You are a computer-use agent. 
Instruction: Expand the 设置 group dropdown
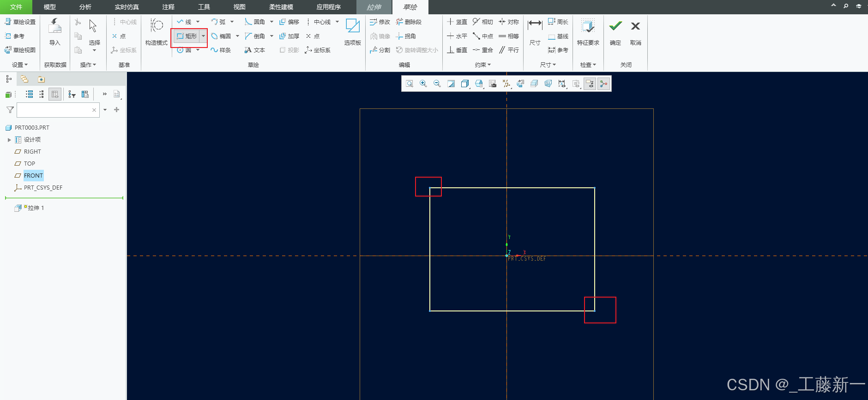pos(20,65)
